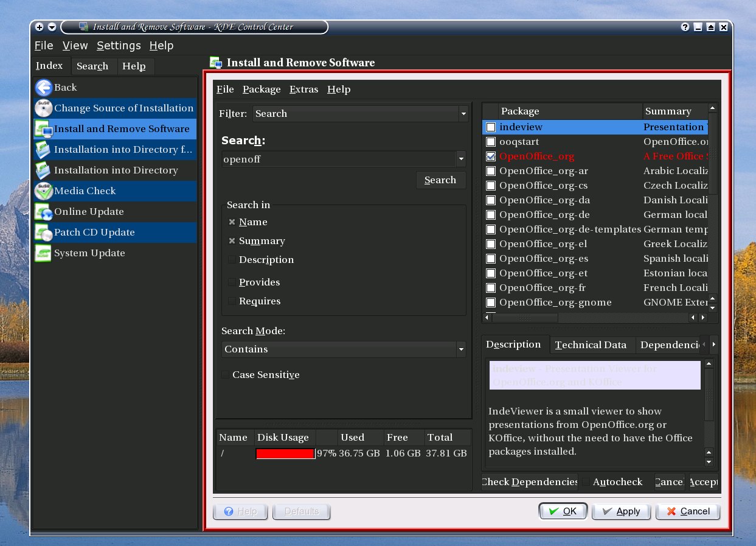This screenshot has height=546, width=756.
Task: Click the Apply button
Action: coord(622,511)
